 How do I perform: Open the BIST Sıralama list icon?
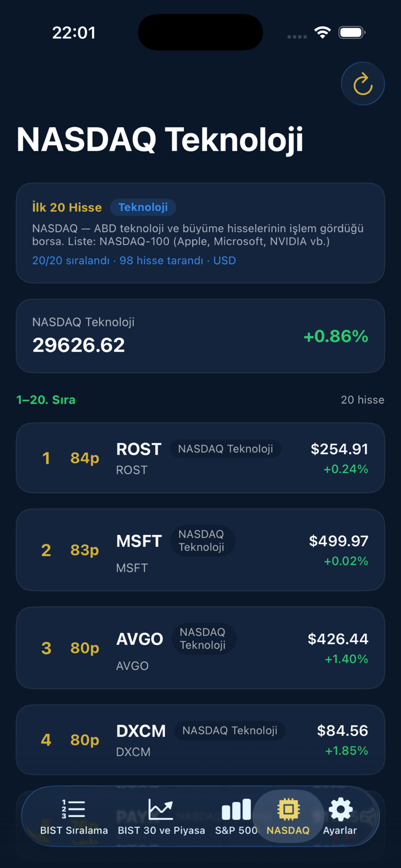(73, 810)
